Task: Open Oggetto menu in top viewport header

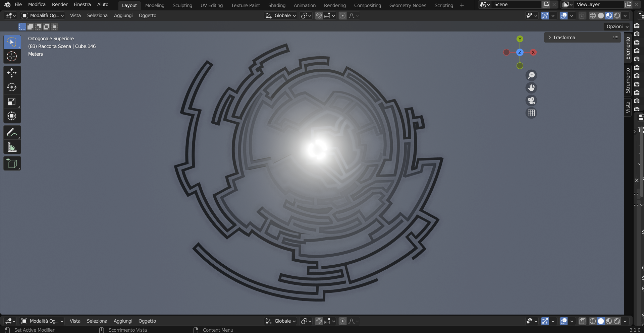Action: click(148, 15)
